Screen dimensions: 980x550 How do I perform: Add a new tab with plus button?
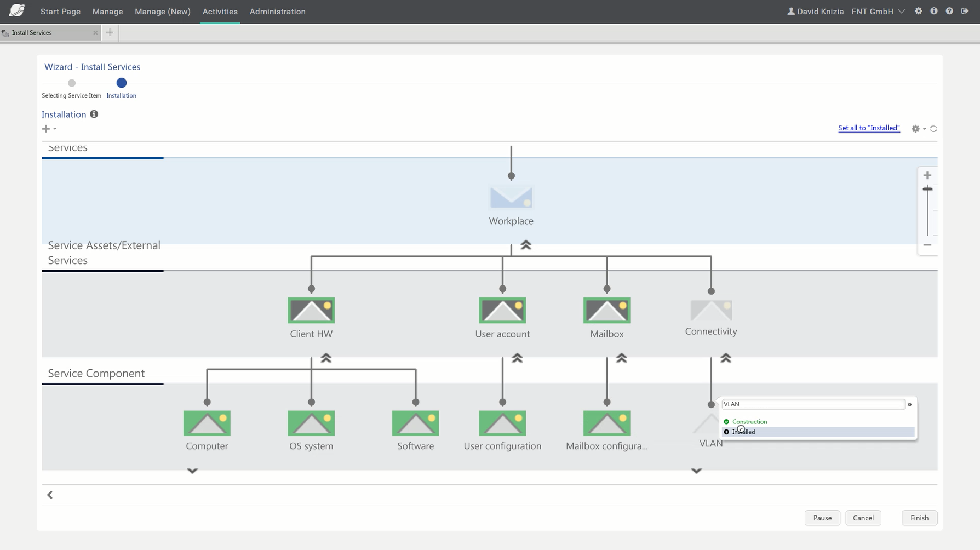110,32
